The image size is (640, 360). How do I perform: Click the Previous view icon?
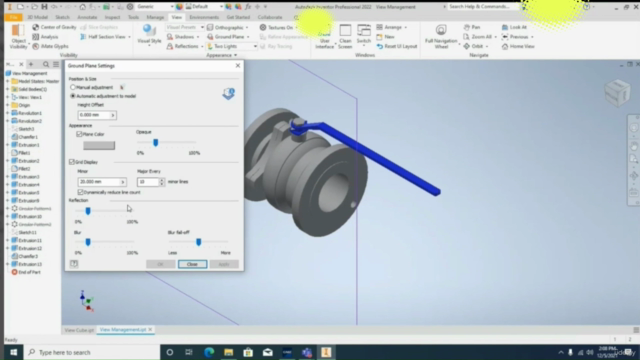click(505, 37)
